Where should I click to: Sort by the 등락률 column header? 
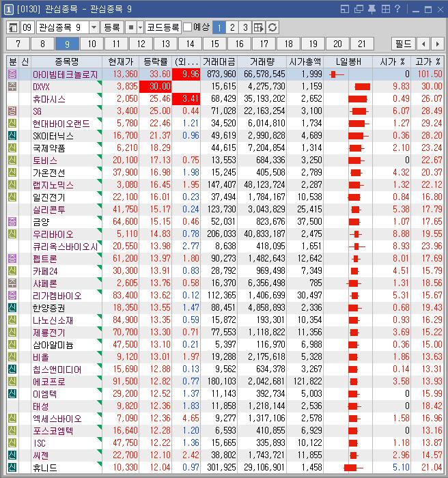click(x=156, y=62)
